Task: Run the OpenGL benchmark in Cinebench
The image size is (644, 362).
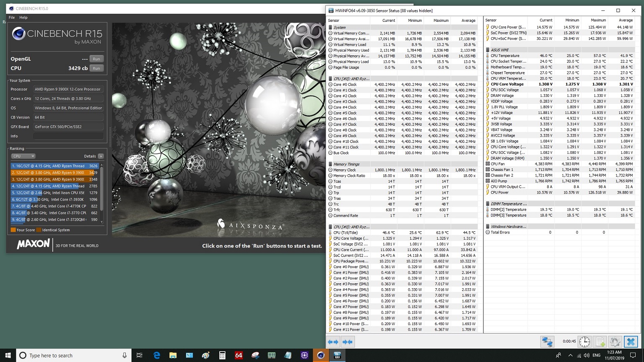Action: click(96, 59)
